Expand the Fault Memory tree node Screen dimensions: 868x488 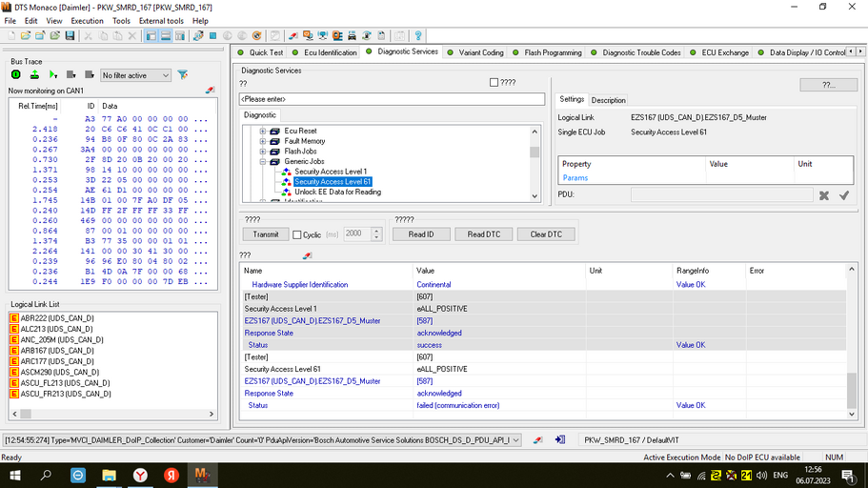(x=263, y=141)
